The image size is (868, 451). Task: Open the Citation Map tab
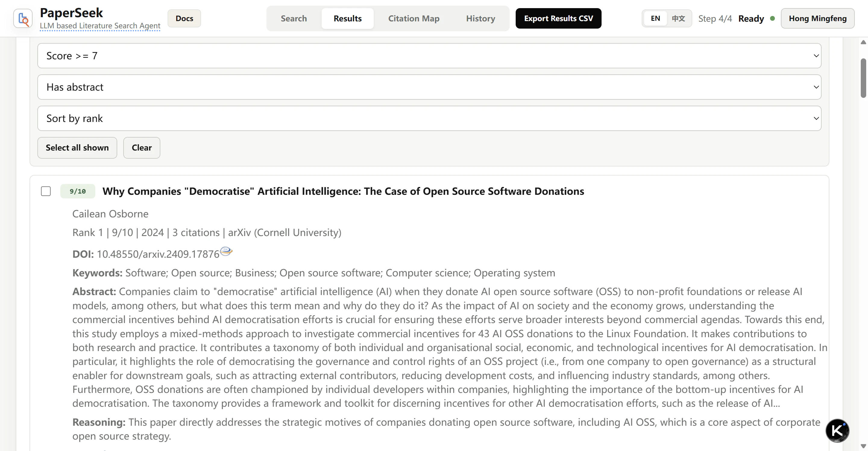click(x=414, y=18)
